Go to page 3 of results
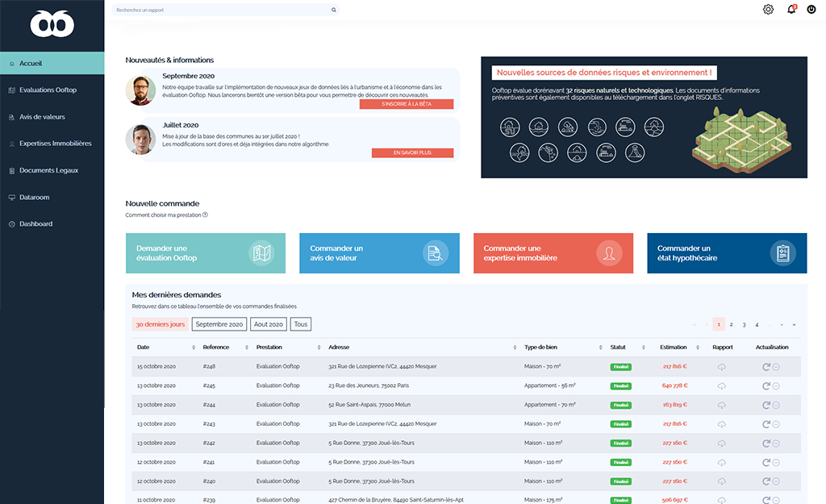The width and height of the screenshot is (826, 504). [x=744, y=324]
